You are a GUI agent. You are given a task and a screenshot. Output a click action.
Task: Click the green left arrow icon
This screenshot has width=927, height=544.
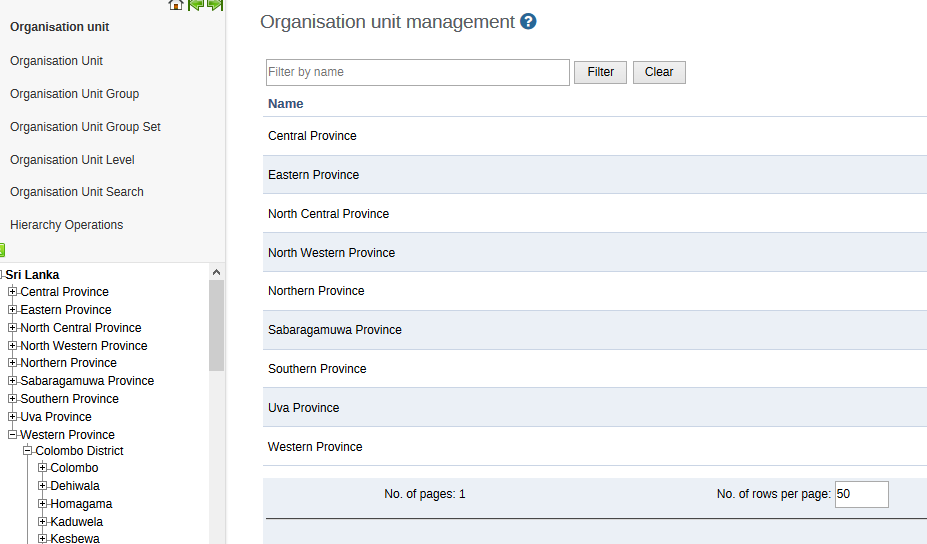(x=196, y=5)
